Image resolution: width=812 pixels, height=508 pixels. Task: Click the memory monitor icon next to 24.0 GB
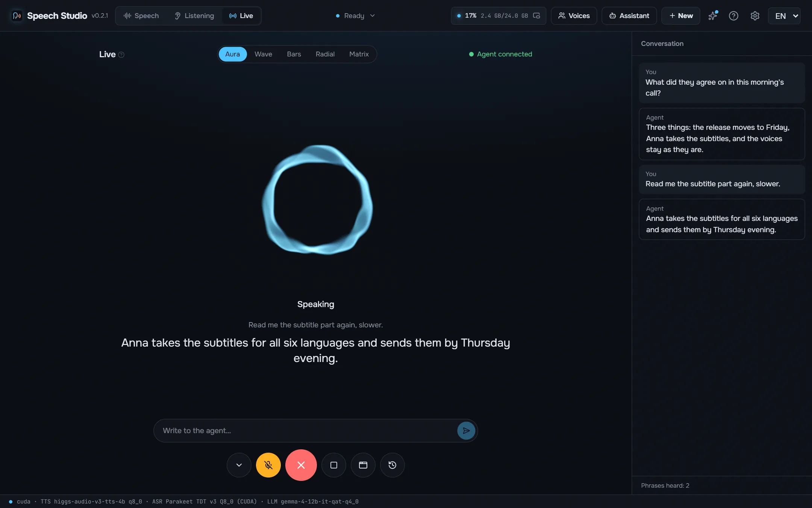(536, 16)
